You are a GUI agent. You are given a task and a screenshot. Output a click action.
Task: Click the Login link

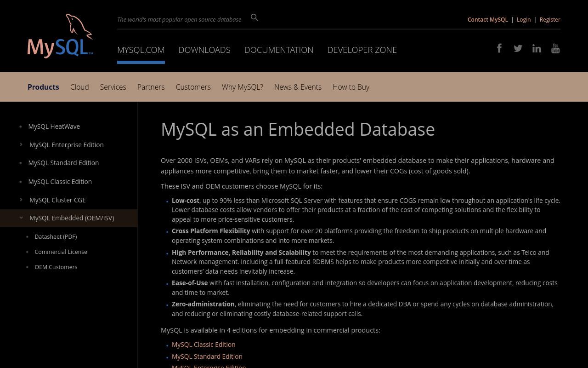pos(523,19)
